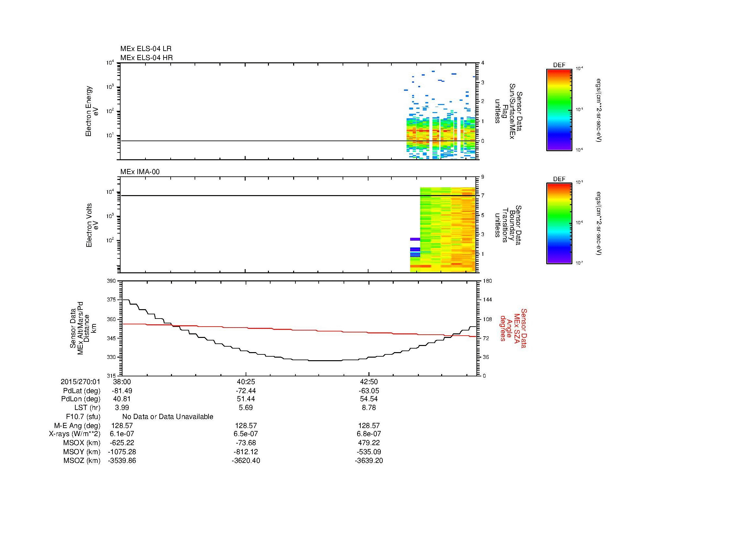Click the MEx IMA-00 panel title
The width and height of the screenshot is (756, 534).
tap(140, 172)
